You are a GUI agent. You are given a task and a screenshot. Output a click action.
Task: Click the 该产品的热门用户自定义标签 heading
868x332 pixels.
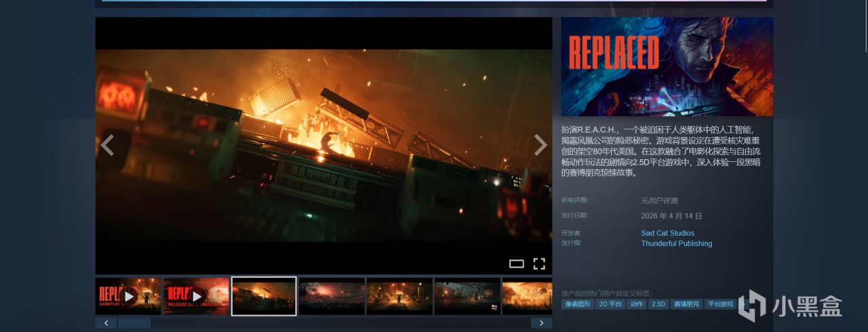[x=607, y=293]
